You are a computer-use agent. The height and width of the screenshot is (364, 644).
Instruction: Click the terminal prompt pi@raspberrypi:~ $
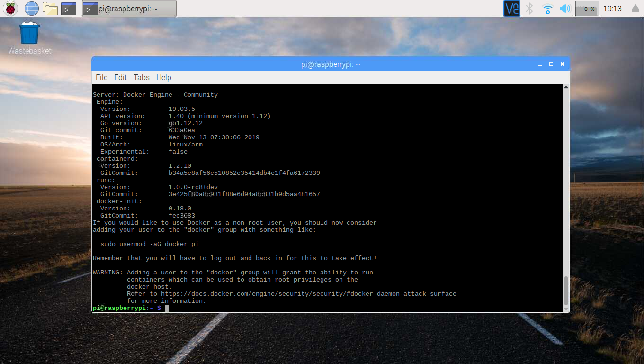point(127,308)
